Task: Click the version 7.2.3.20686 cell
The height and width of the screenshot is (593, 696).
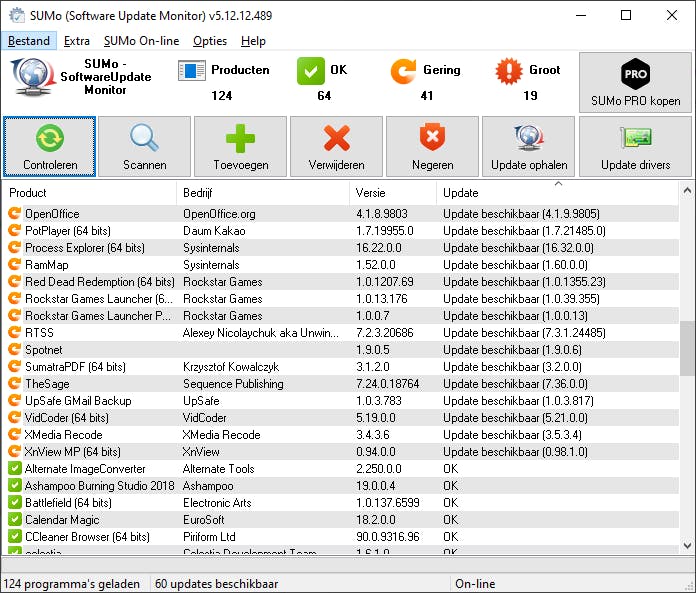Action: (384, 332)
